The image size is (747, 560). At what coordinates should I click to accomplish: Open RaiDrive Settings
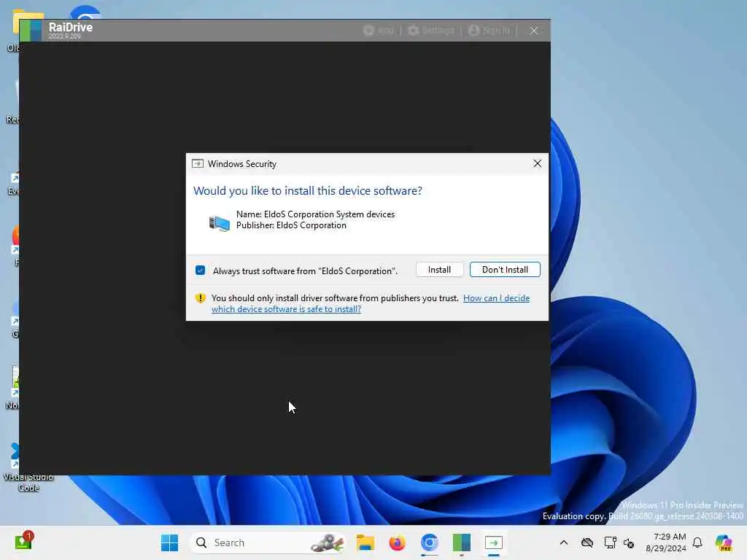click(431, 31)
